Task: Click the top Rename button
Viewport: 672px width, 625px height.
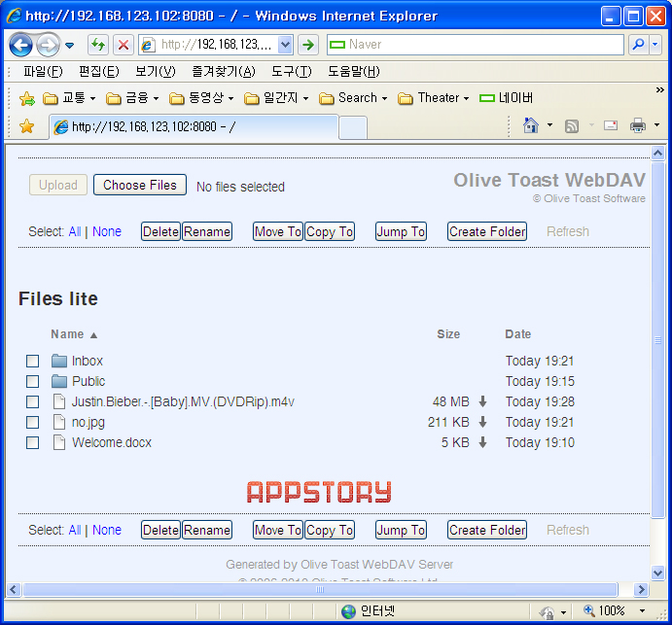Action: pos(207,231)
